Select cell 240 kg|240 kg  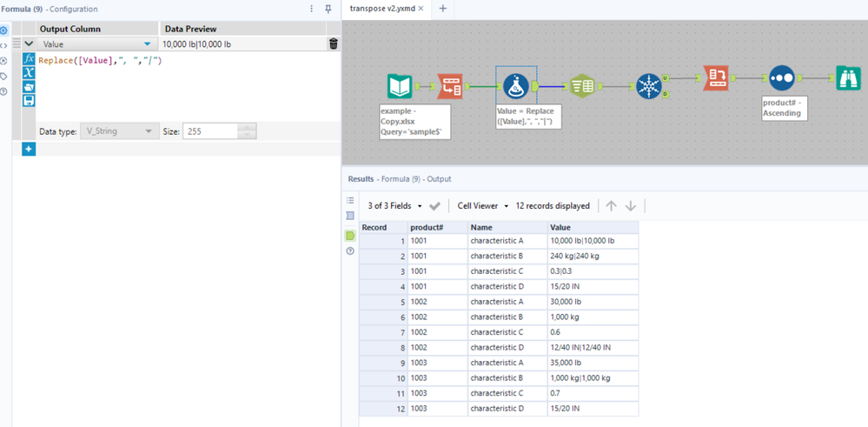point(593,257)
